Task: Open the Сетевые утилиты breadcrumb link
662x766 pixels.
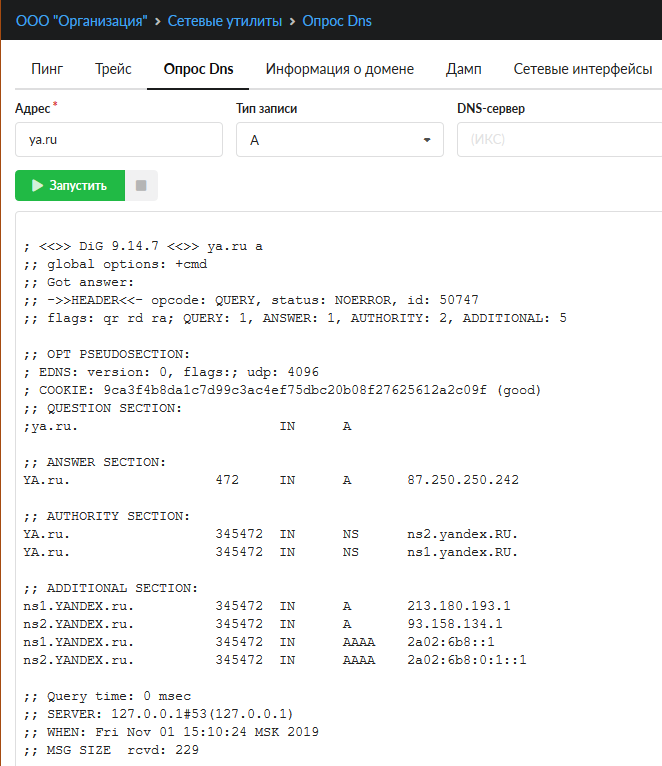Action: [x=225, y=20]
